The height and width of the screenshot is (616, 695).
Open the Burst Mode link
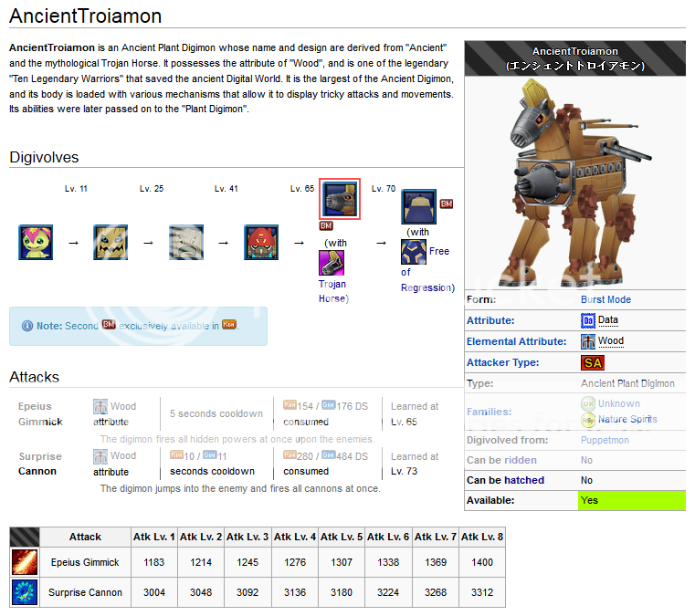tap(605, 299)
